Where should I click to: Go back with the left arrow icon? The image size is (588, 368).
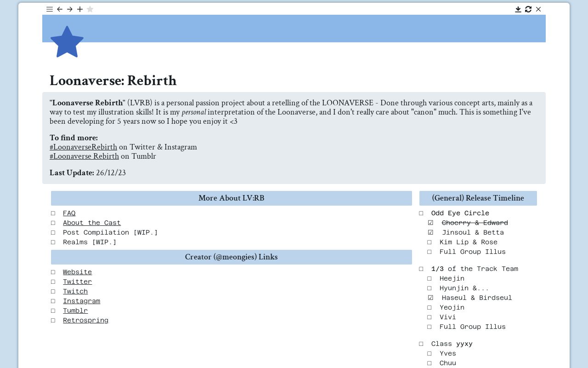[x=60, y=9]
